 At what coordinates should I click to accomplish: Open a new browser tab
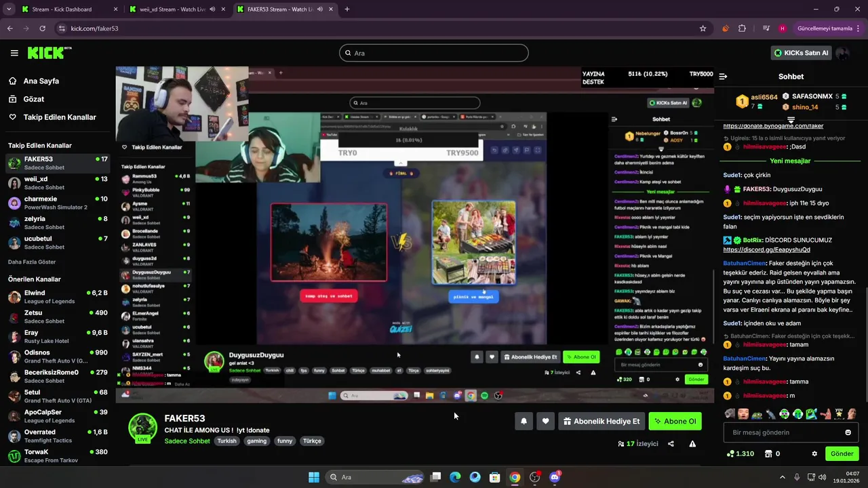point(347,9)
